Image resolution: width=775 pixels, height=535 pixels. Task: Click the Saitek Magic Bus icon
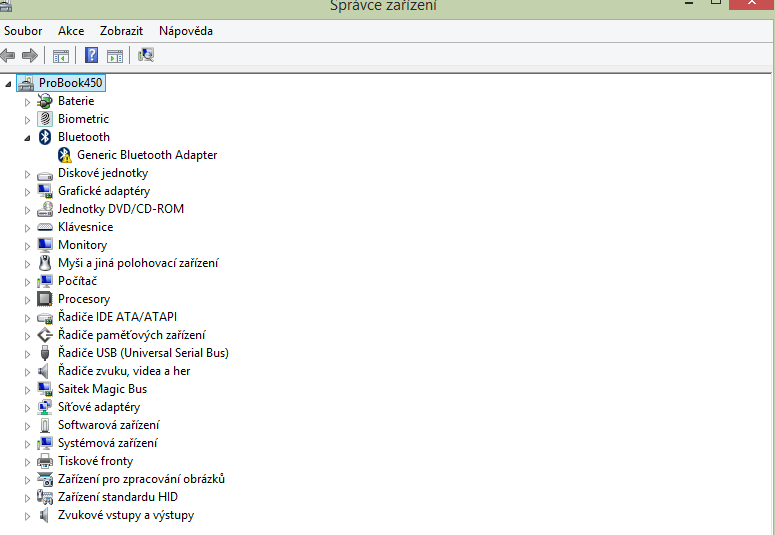click(x=45, y=389)
